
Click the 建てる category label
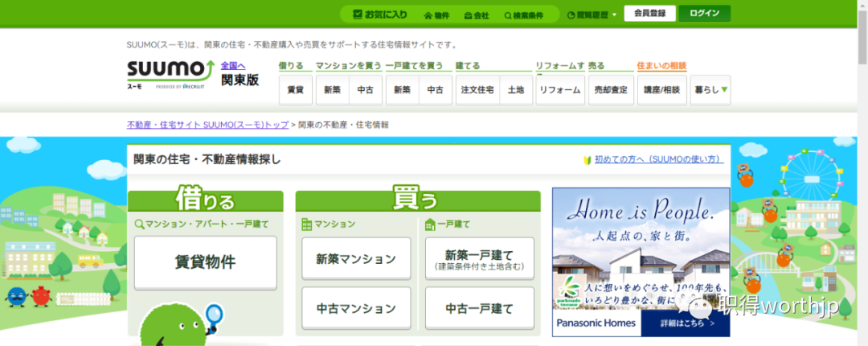point(468,65)
